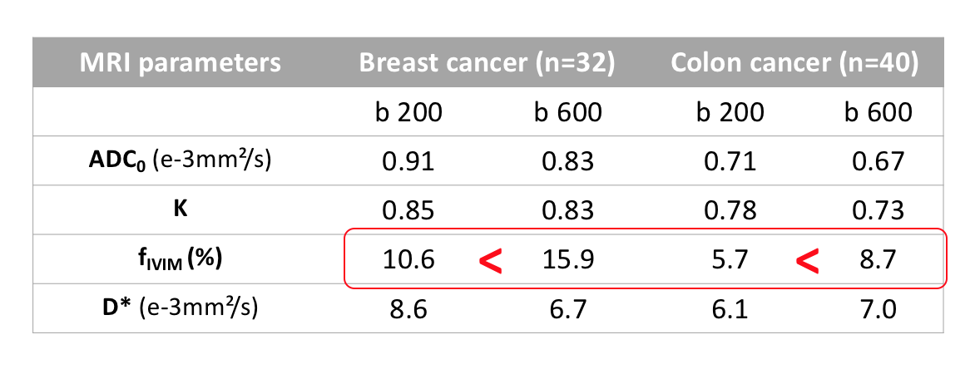Click the 8.7 value in the fIVIM row
The height and width of the screenshot is (374, 980).
[878, 259]
